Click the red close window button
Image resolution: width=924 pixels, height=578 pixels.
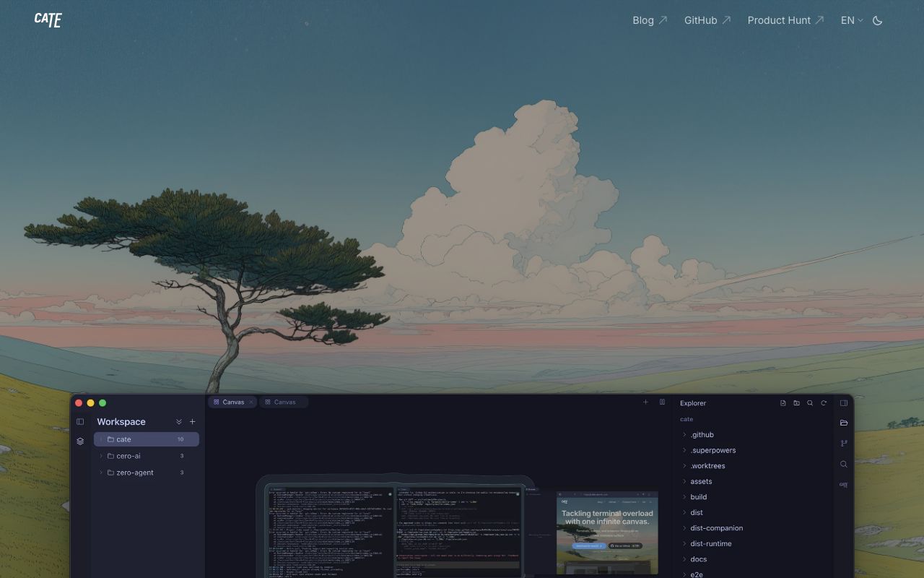coord(79,403)
